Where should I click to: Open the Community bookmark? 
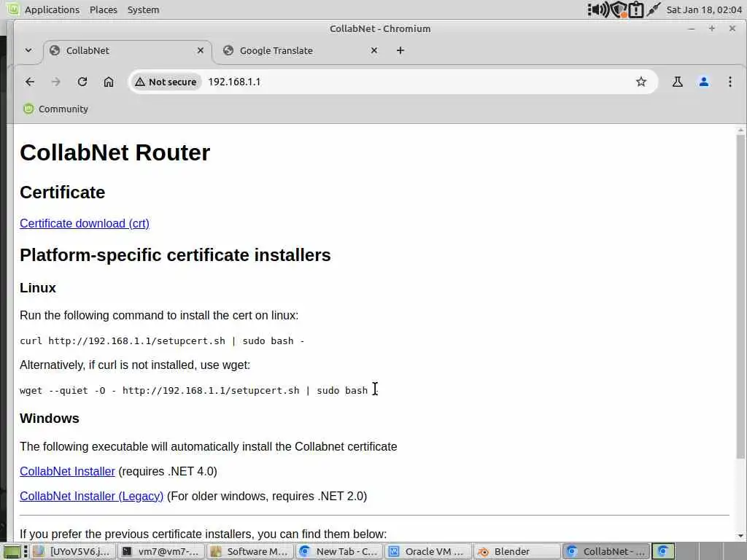click(x=55, y=109)
